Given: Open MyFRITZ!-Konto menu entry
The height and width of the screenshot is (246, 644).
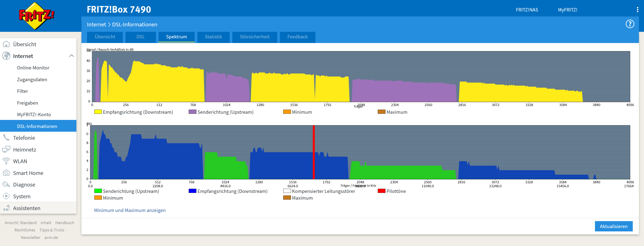Looking at the screenshot, I should tap(38, 114).
